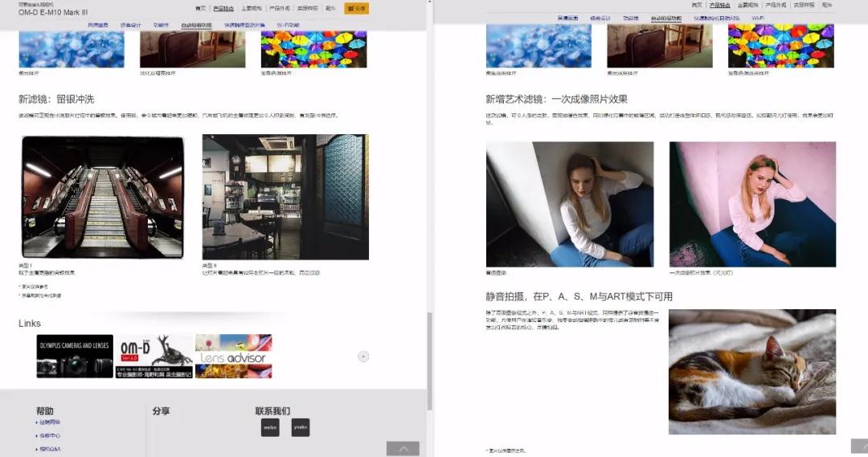
Task: Click the woman photo with pink wall
Action: [x=753, y=204]
